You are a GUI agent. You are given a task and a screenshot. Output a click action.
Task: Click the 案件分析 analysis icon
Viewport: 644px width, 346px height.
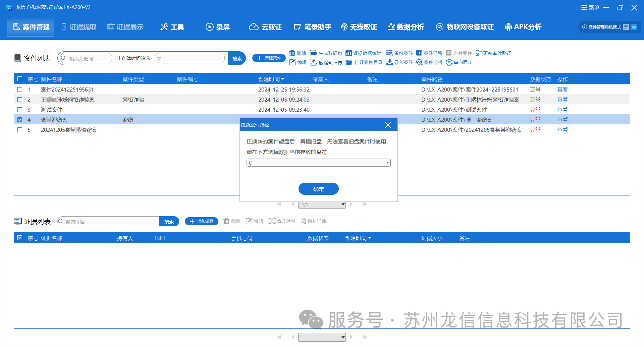point(419,62)
